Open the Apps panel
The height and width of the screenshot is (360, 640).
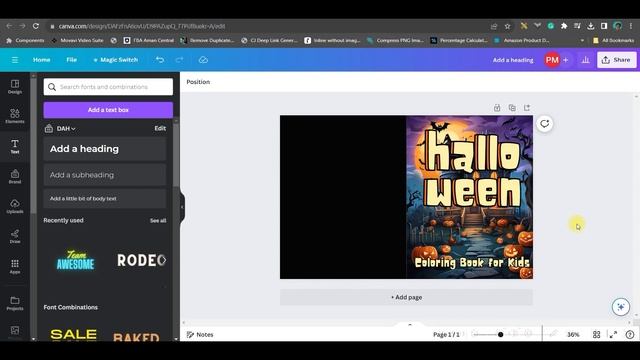click(15, 266)
